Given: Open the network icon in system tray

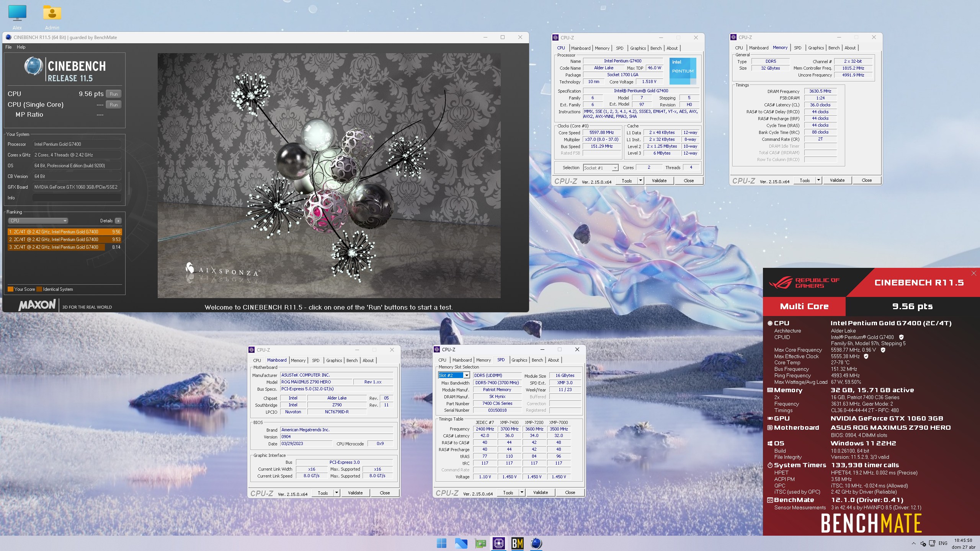Looking at the screenshot, I should pos(932,543).
